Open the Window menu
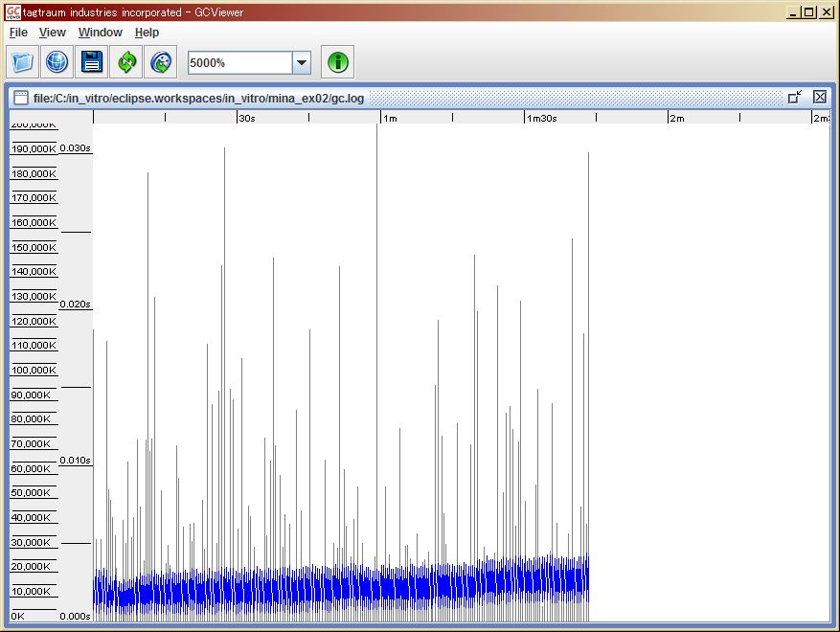840x632 pixels. tap(101, 33)
